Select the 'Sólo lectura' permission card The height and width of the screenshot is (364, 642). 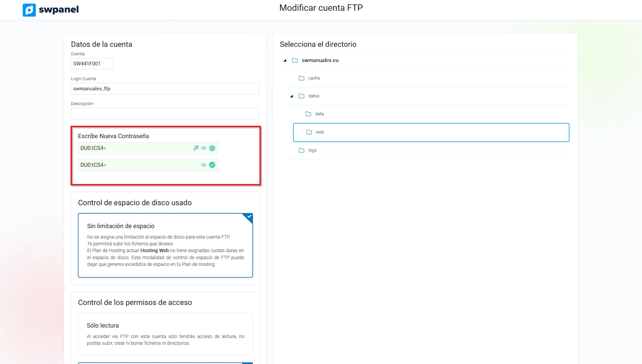(165, 334)
